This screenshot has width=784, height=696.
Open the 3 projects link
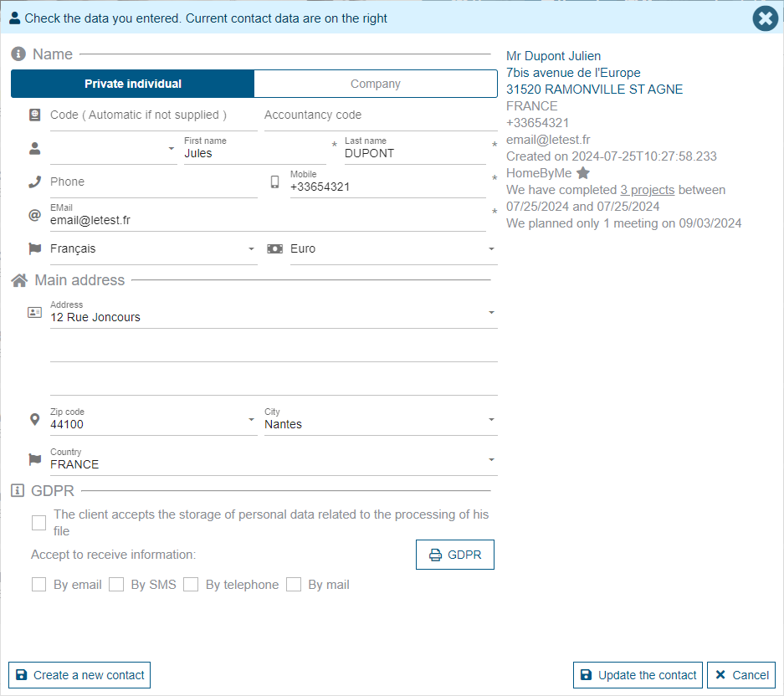pos(647,190)
